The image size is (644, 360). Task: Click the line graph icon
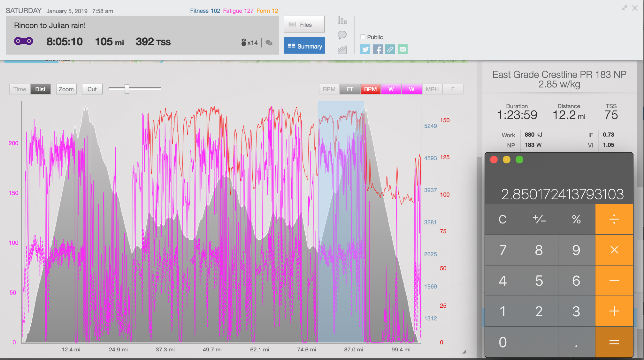(342, 49)
